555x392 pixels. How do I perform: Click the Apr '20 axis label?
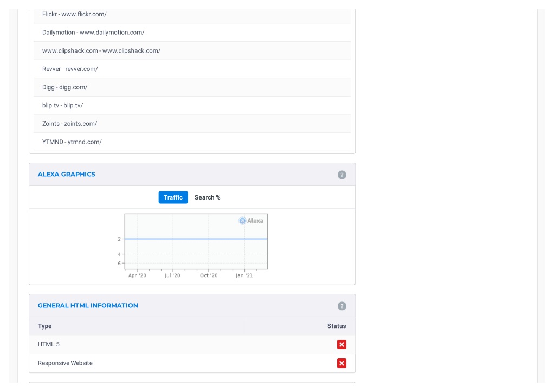click(x=137, y=275)
